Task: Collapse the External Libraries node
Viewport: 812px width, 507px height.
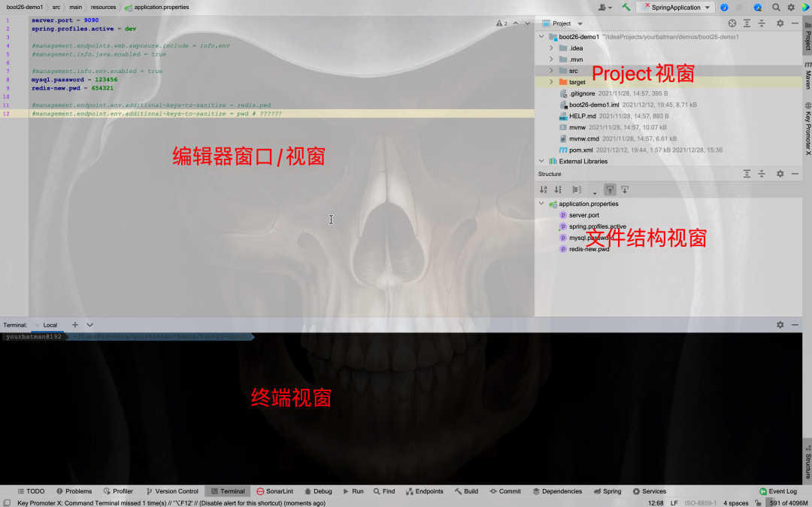Action: (x=541, y=162)
